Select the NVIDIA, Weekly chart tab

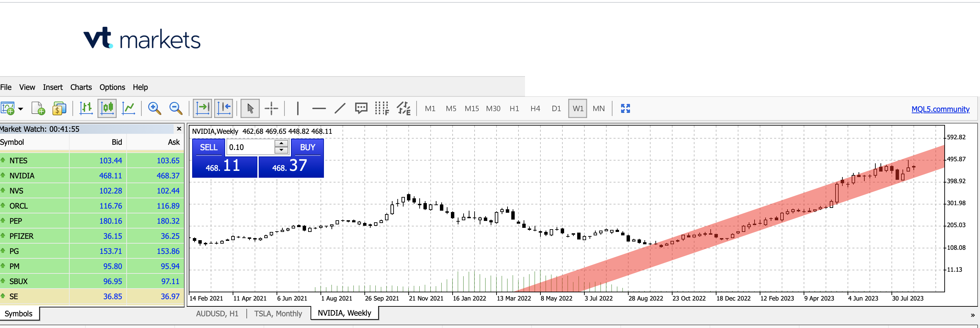[345, 313]
